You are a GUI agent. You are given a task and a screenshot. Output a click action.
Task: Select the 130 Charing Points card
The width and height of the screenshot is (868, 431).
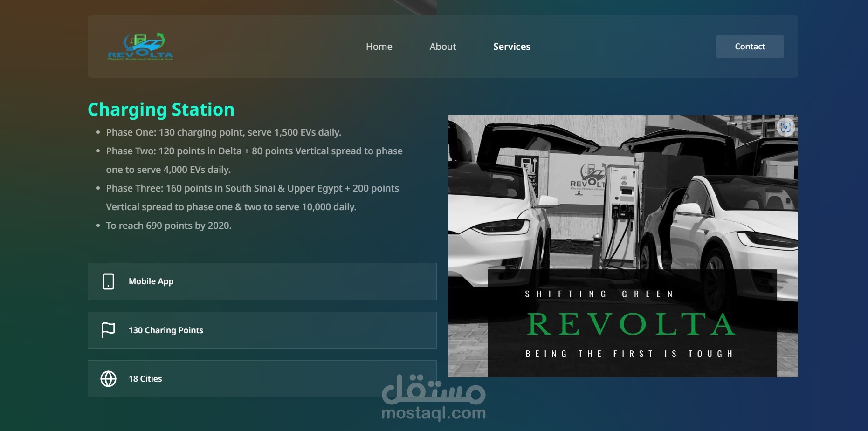[262, 330]
